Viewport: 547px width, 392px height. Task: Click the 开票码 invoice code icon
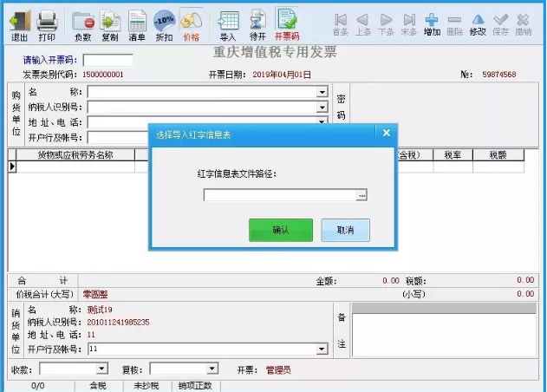(x=286, y=25)
